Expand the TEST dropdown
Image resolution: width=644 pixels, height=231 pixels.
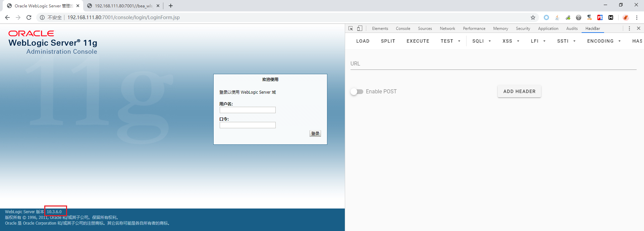[x=450, y=41]
